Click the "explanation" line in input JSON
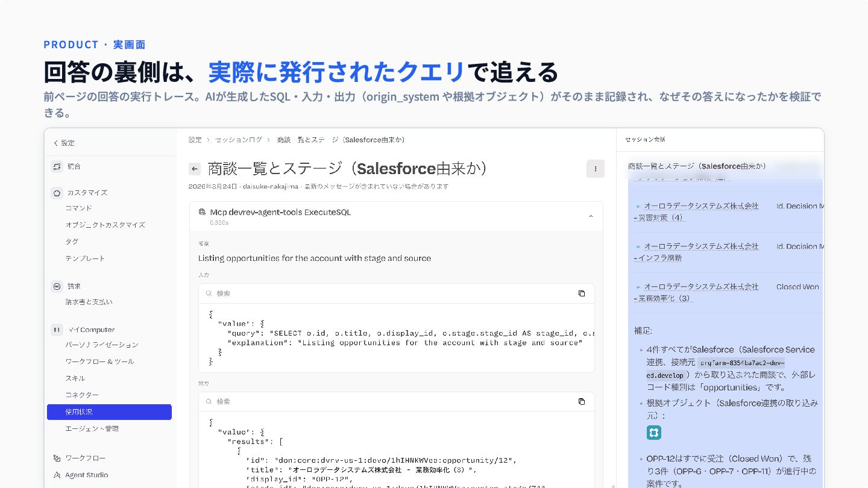 [404, 343]
